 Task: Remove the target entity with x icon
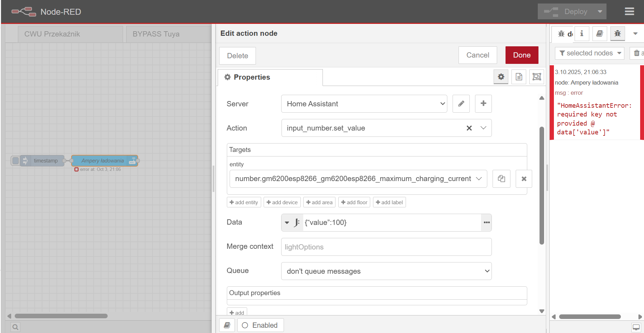pyautogui.click(x=524, y=179)
